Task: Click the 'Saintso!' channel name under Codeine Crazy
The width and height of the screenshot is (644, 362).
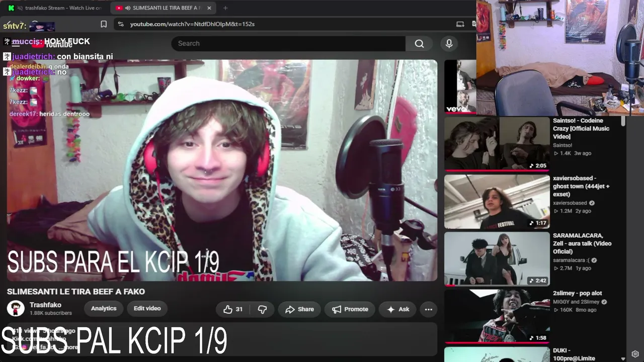Action: click(562, 145)
